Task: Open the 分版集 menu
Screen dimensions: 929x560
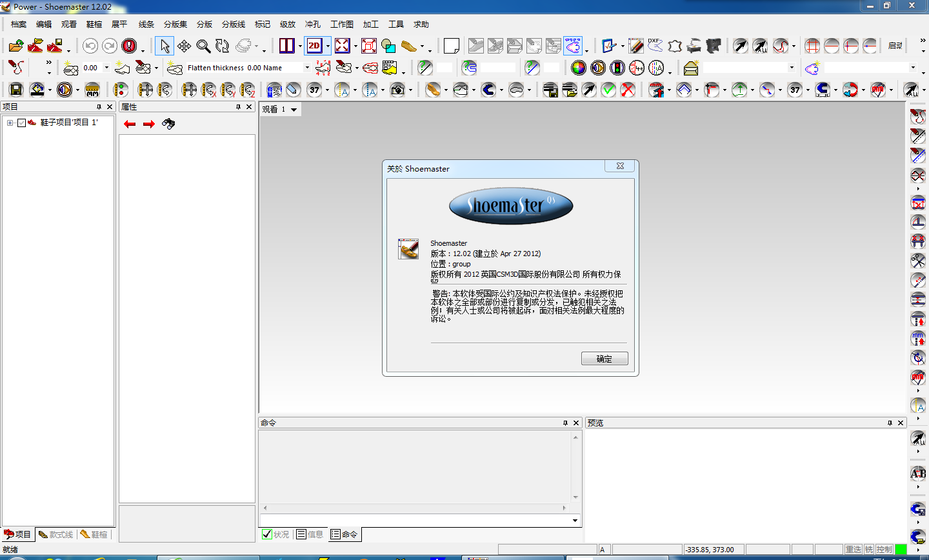Action: (175, 25)
